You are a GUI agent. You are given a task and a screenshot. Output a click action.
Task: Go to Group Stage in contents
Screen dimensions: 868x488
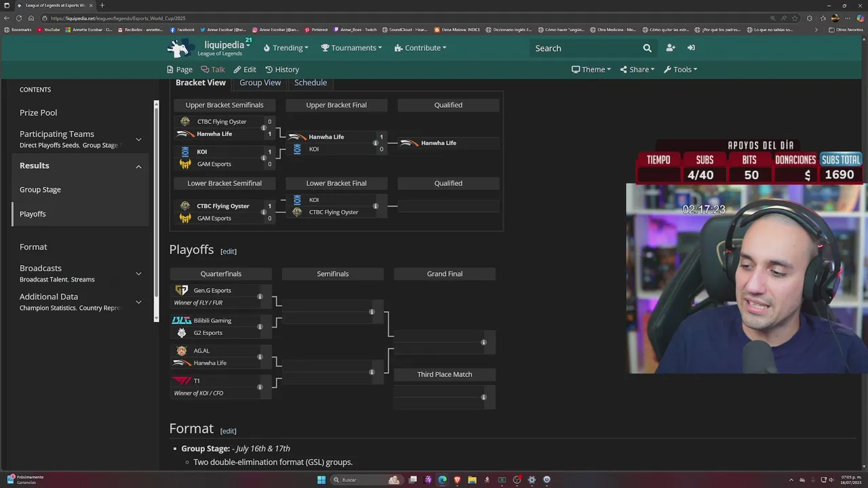40,190
